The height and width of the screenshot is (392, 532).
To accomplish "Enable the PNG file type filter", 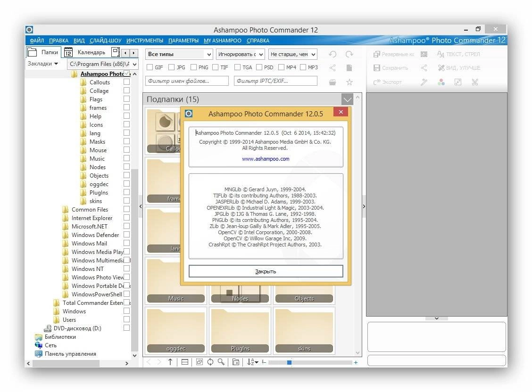I will [x=194, y=67].
